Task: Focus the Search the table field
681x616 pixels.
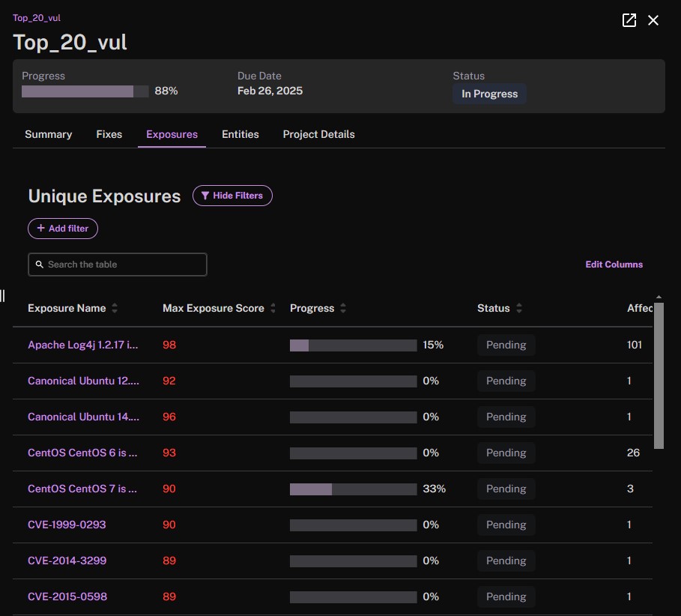Action: pos(118,264)
